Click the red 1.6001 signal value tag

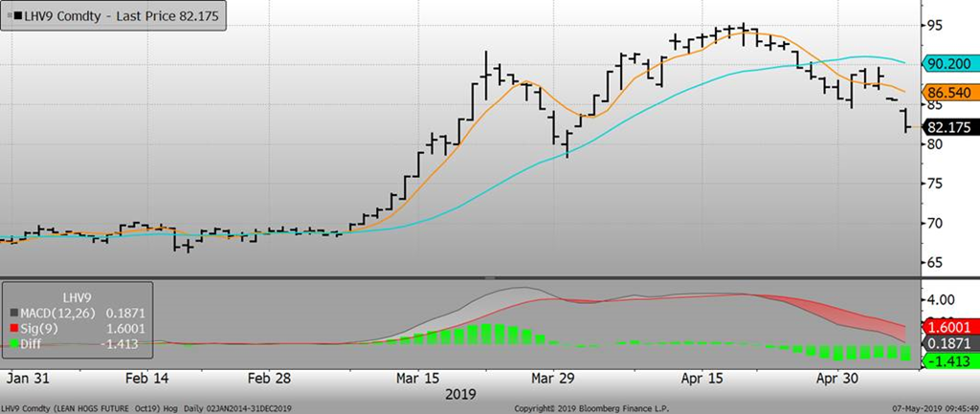click(x=950, y=327)
